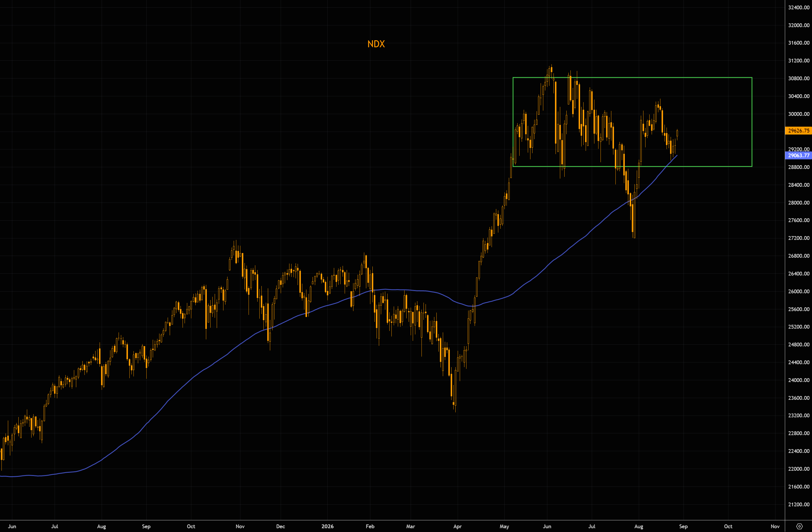The height and width of the screenshot is (532, 812).
Task: Click the 26400.00 price label
Action: coord(799,273)
